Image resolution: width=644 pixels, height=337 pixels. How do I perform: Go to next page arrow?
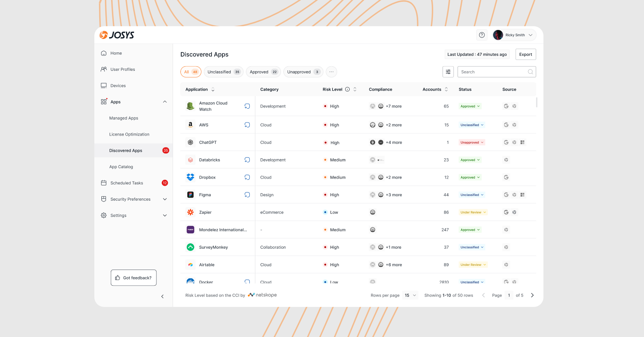[x=532, y=295]
